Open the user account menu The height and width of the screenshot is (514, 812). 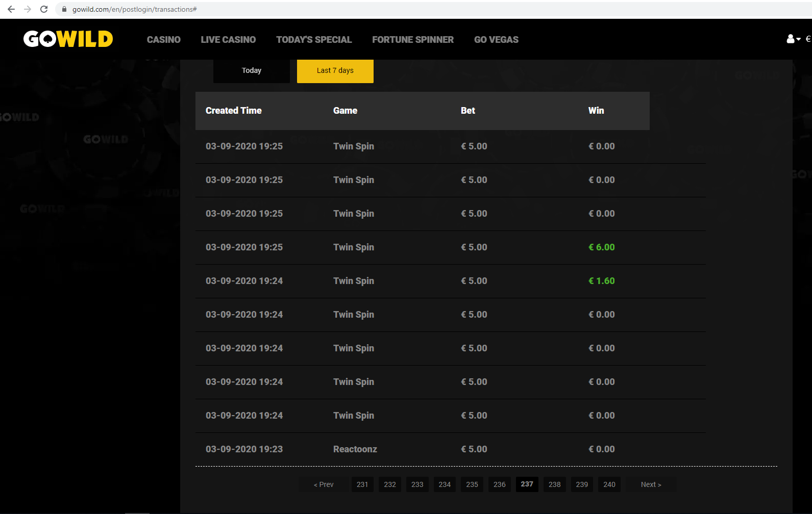pyautogui.click(x=793, y=39)
